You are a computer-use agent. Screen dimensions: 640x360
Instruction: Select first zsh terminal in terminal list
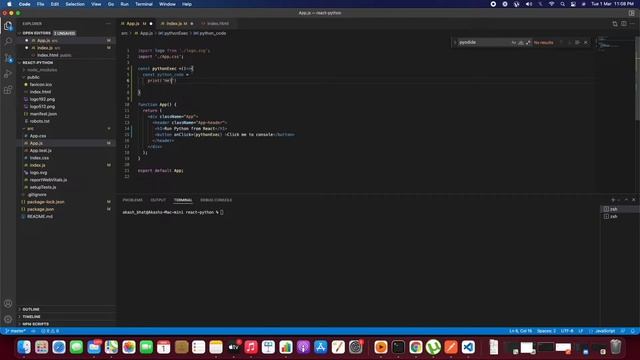click(620, 209)
